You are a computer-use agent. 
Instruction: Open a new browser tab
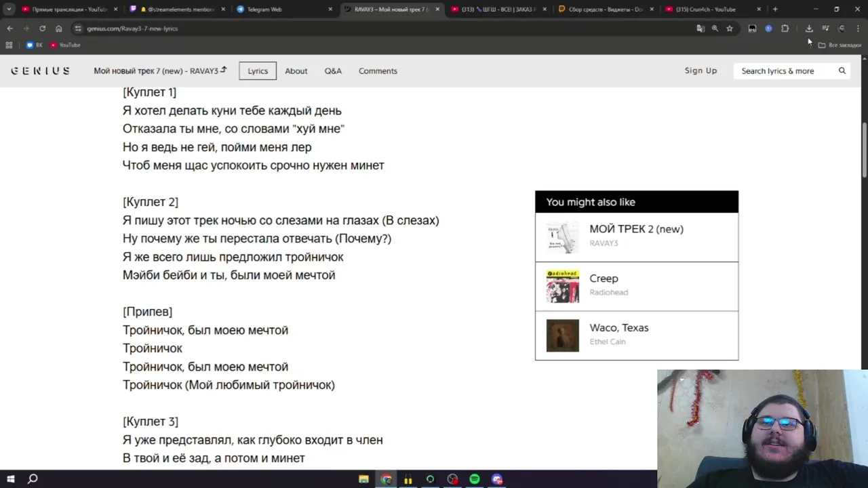775,9
